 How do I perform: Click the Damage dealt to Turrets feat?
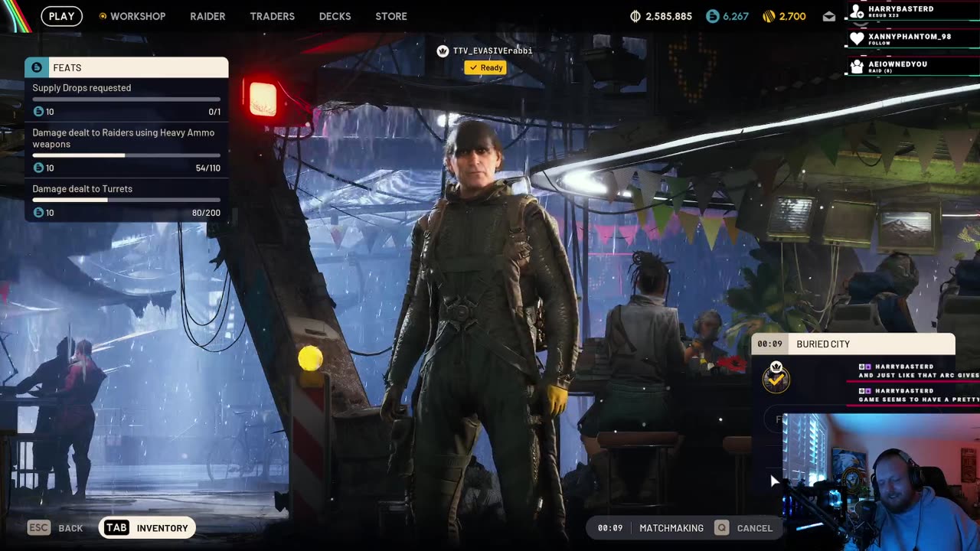click(126, 201)
